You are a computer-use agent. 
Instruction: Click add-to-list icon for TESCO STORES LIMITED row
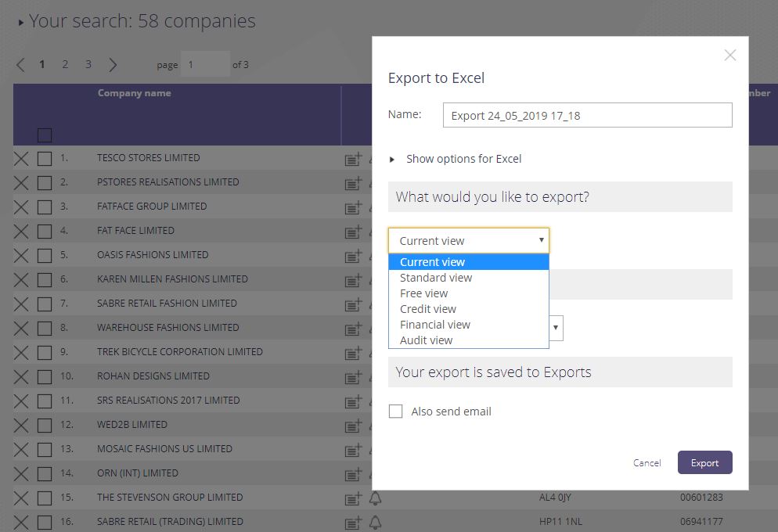[353, 159]
